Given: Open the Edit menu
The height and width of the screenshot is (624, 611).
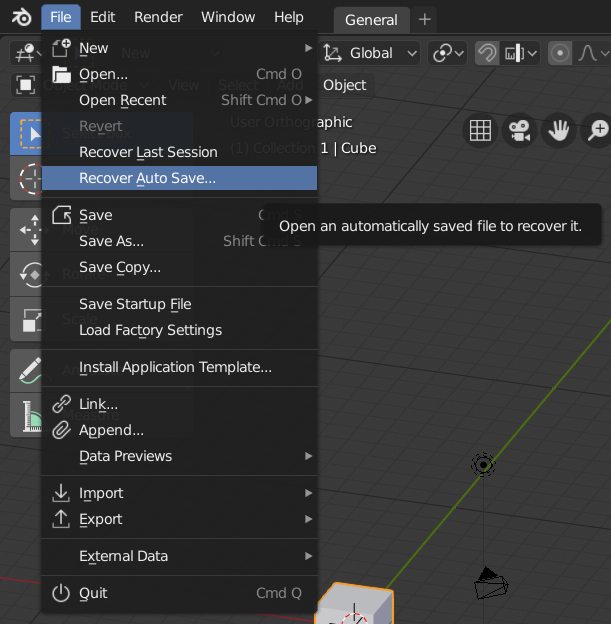Looking at the screenshot, I should pos(102,17).
